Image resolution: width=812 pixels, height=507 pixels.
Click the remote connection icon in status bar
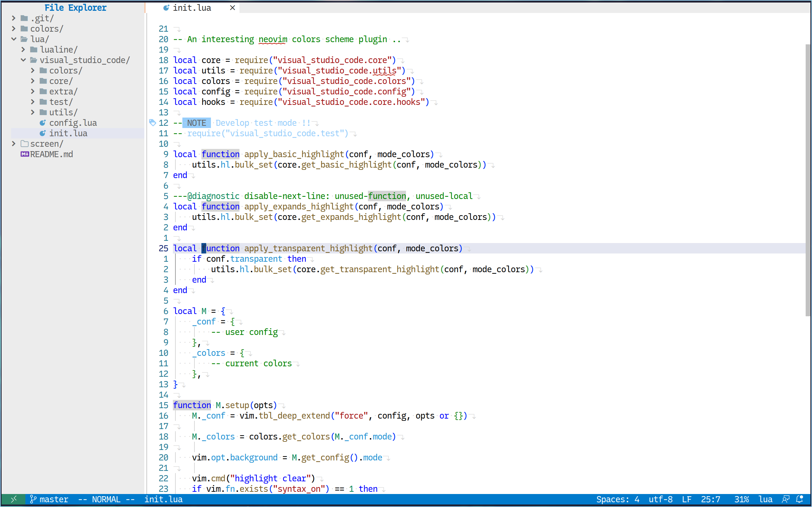click(x=13, y=499)
